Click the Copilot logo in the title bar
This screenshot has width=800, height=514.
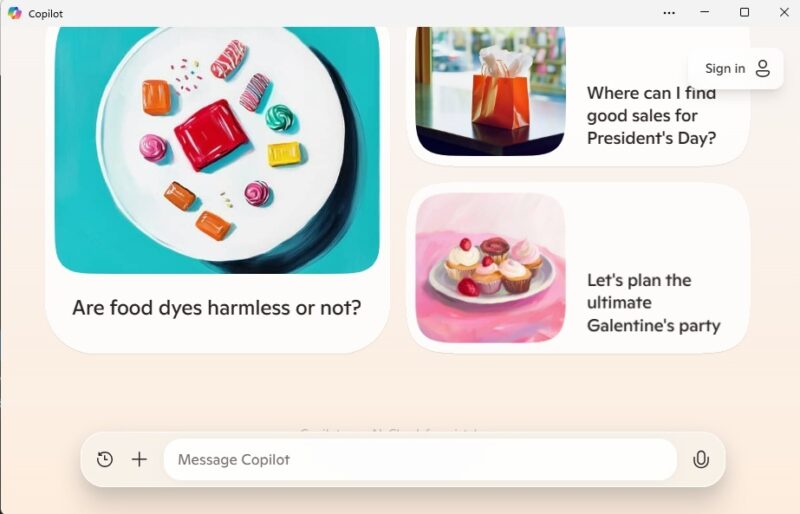tap(15, 13)
